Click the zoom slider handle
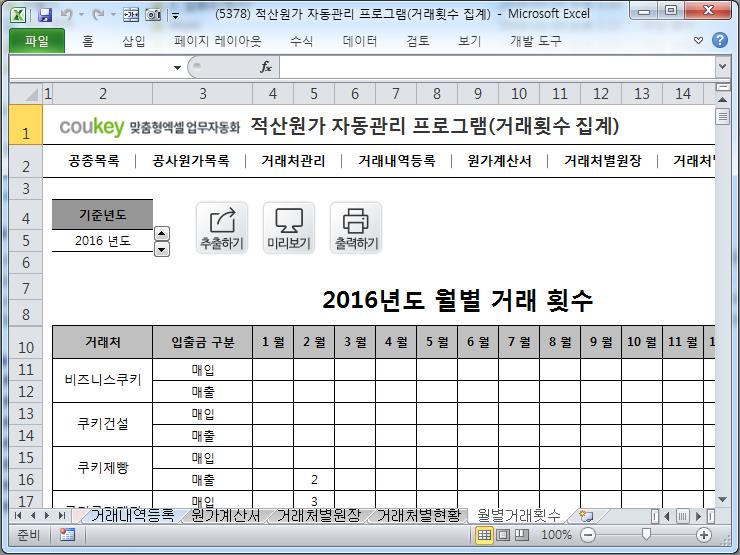The width and height of the screenshot is (740, 555). pos(646,535)
